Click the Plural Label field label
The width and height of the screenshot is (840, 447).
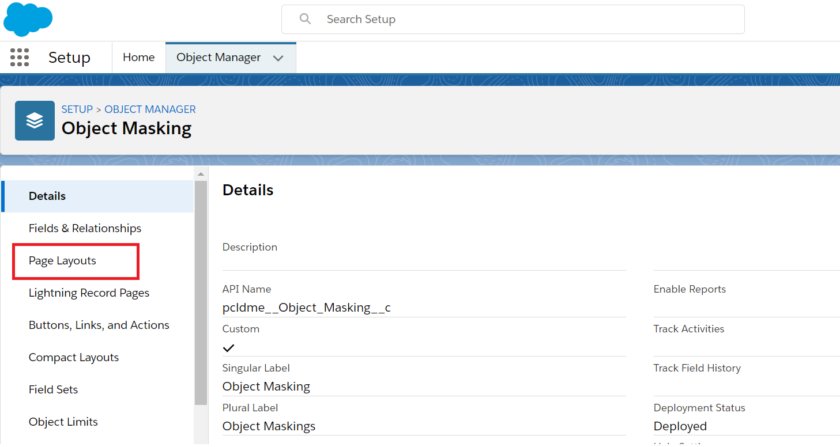[250, 408]
